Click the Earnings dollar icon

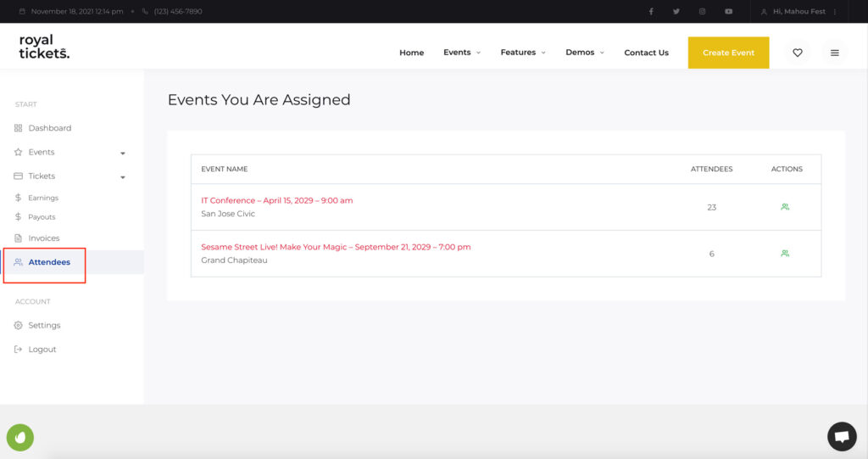coord(19,198)
